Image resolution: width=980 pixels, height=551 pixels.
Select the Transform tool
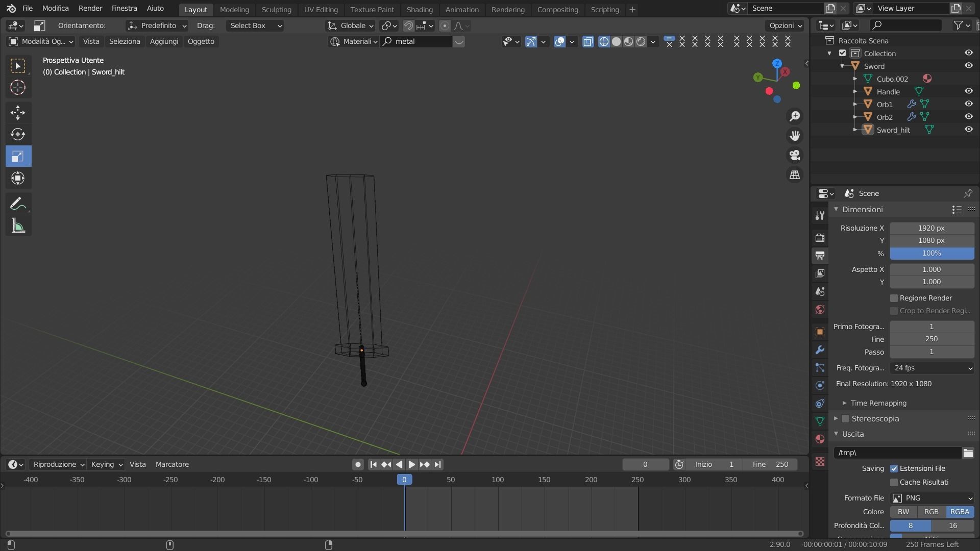pos(18,178)
